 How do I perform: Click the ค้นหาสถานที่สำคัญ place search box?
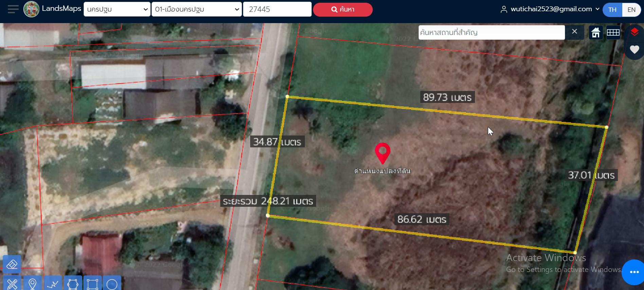pos(492,33)
